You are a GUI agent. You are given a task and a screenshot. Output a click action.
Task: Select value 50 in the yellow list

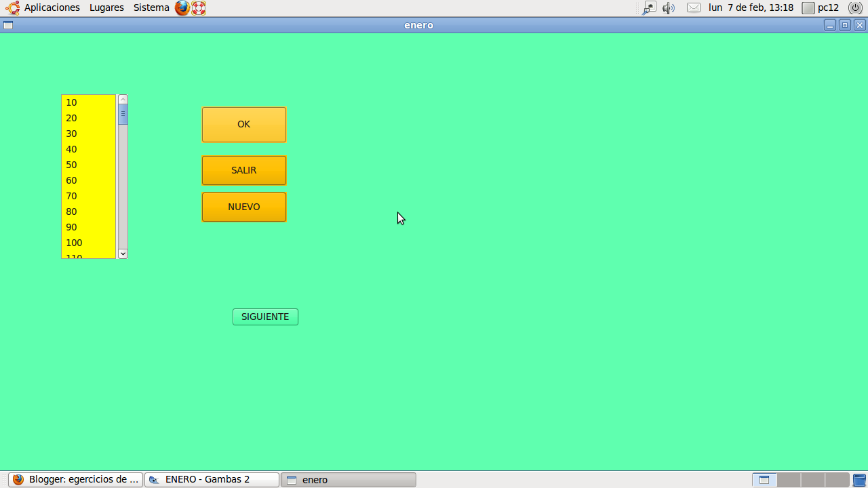pos(88,165)
